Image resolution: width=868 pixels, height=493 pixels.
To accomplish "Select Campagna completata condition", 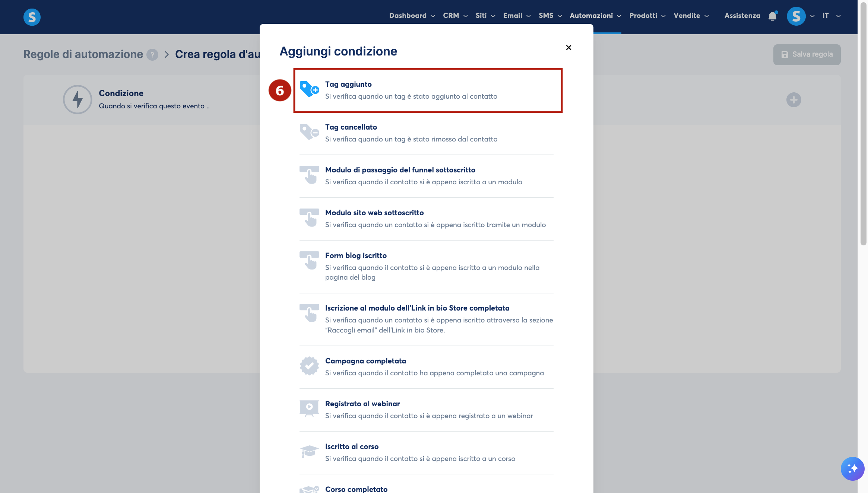I will coord(426,367).
